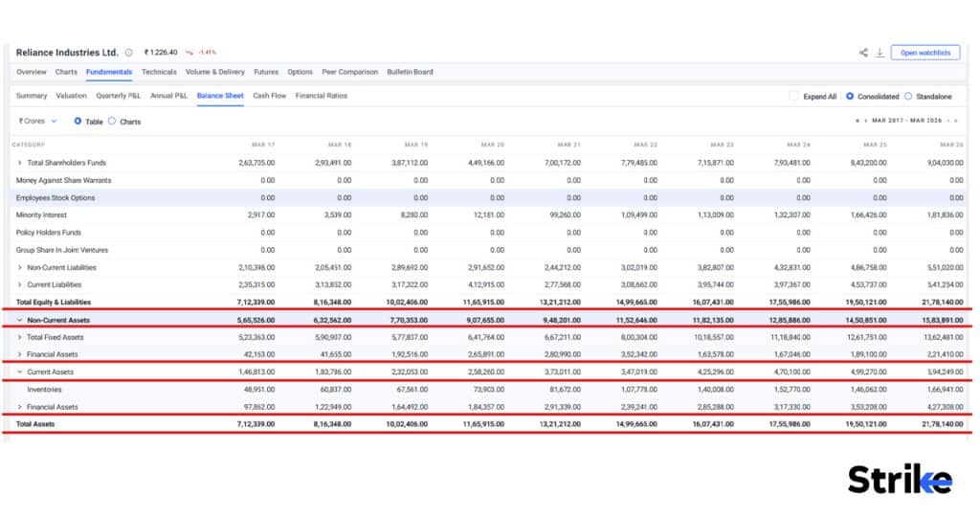This screenshot has width=980, height=519.
Task: Click the Inventories row label
Action: pos(44,390)
